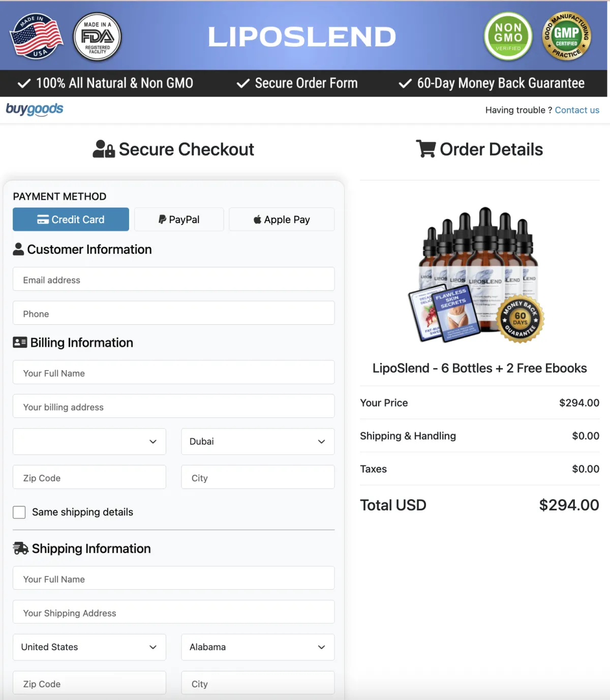Image resolution: width=610 pixels, height=700 pixels.
Task: Click the Made in USA flag badge
Action: (37, 37)
